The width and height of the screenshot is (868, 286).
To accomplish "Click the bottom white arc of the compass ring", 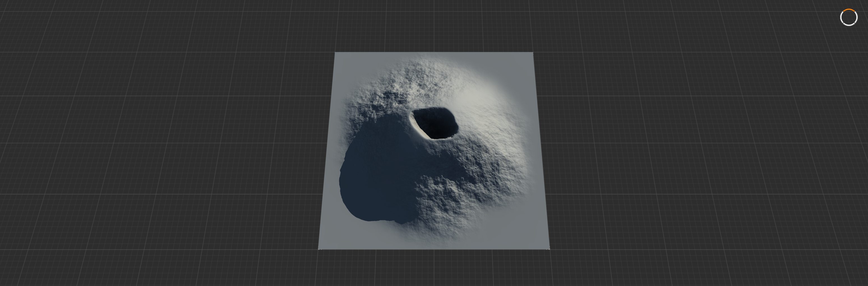I will point(849,25).
